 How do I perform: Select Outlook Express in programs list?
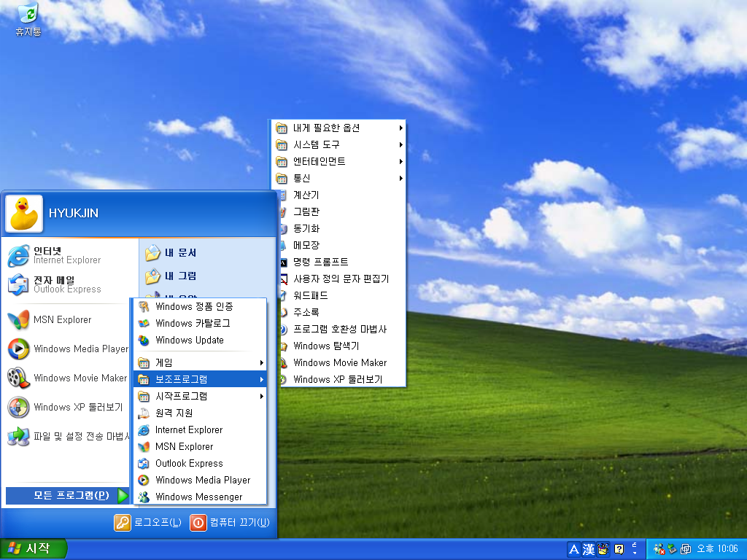tap(200, 463)
